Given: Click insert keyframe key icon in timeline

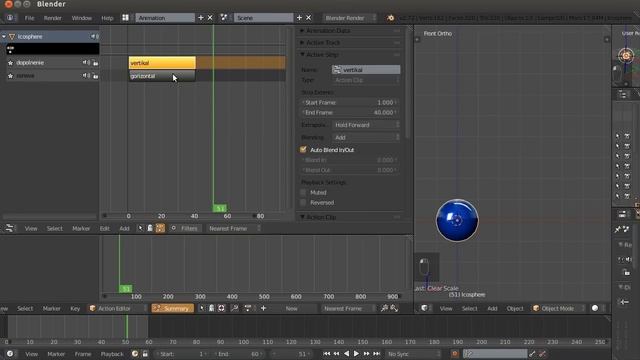Looking at the screenshot, I should (532, 353).
